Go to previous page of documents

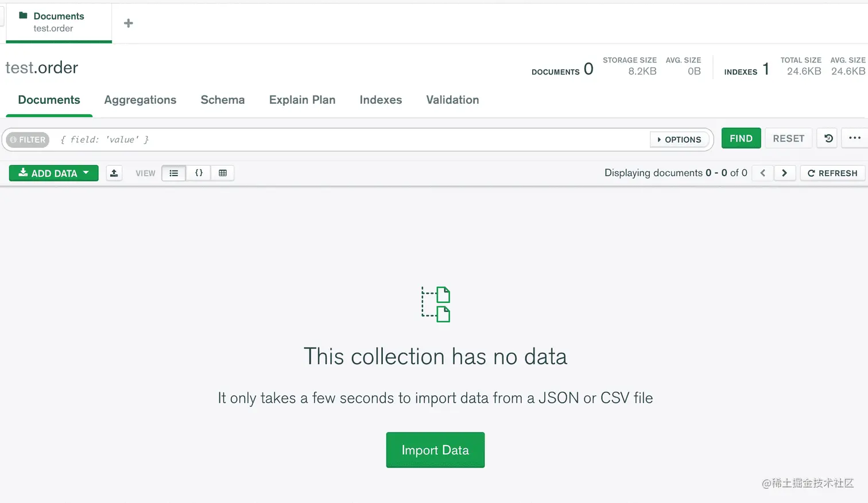(x=762, y=173)
